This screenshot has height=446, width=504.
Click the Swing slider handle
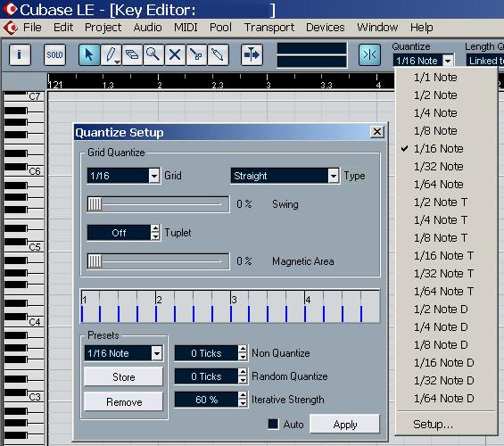95,204
